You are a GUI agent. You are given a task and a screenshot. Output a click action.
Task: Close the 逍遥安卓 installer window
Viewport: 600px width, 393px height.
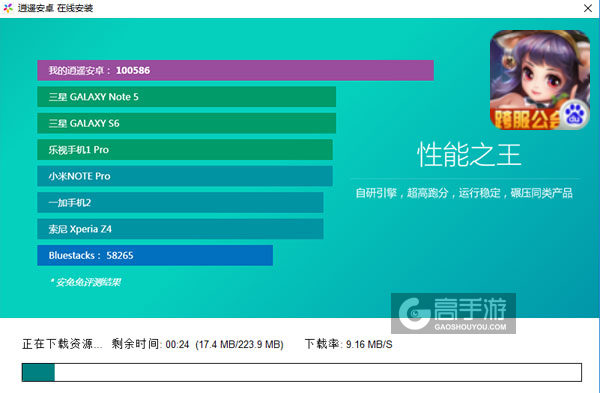click(x=588, y=8)
